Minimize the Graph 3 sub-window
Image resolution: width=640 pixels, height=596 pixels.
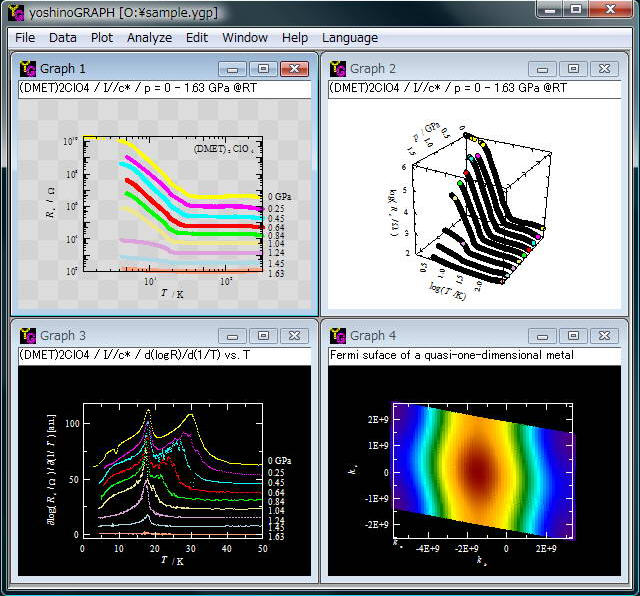pyautogui.click(x=232, y=335)
